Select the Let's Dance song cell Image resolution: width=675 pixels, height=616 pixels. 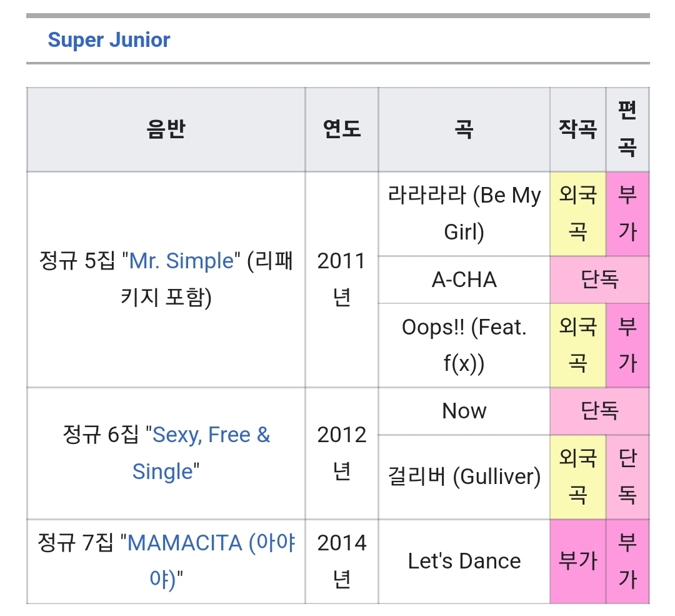click(464, 561)
